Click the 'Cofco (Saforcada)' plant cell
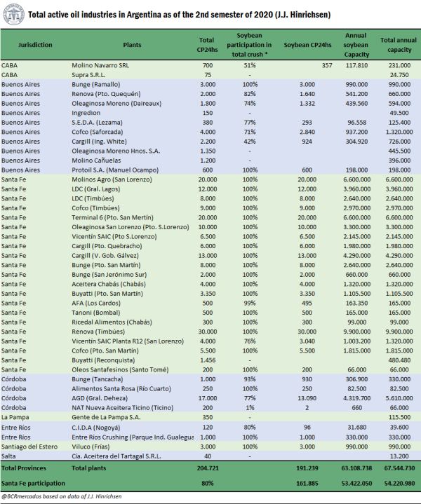This screenshot has height=504, width=421. (98, 132)
